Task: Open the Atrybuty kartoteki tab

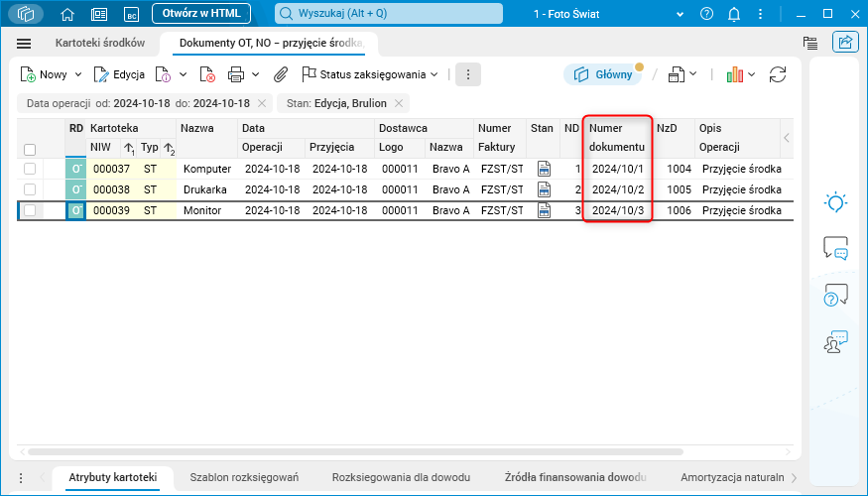Action: [x=113, y=477]
